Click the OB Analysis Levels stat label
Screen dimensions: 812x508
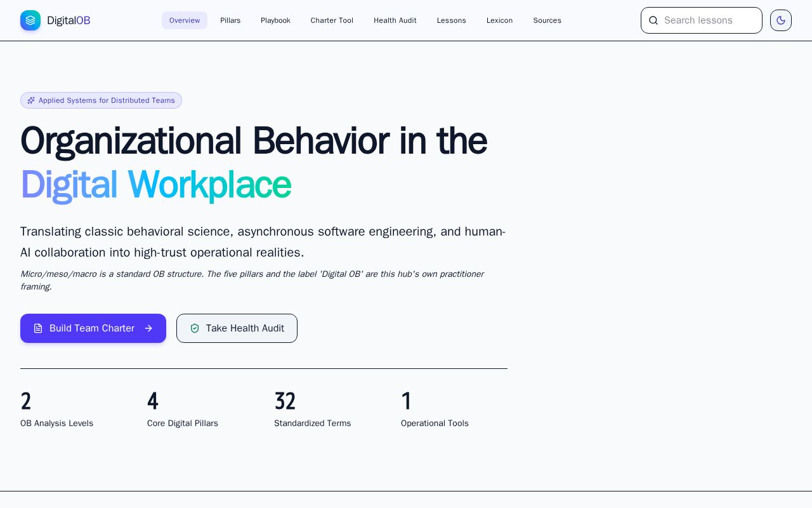[x=56, y=424]
